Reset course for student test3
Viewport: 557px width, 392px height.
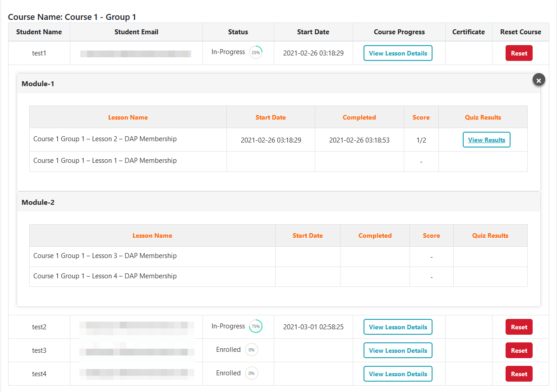pos(519,350)
